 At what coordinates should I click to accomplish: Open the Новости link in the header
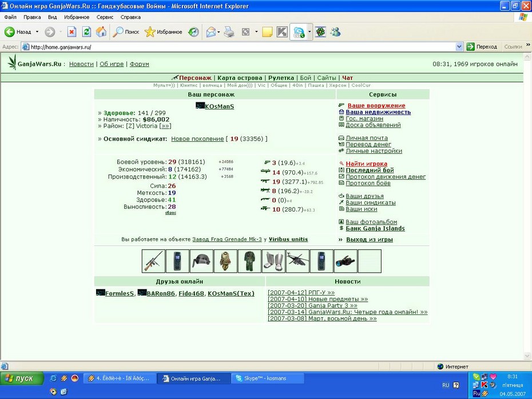point(81,63)
